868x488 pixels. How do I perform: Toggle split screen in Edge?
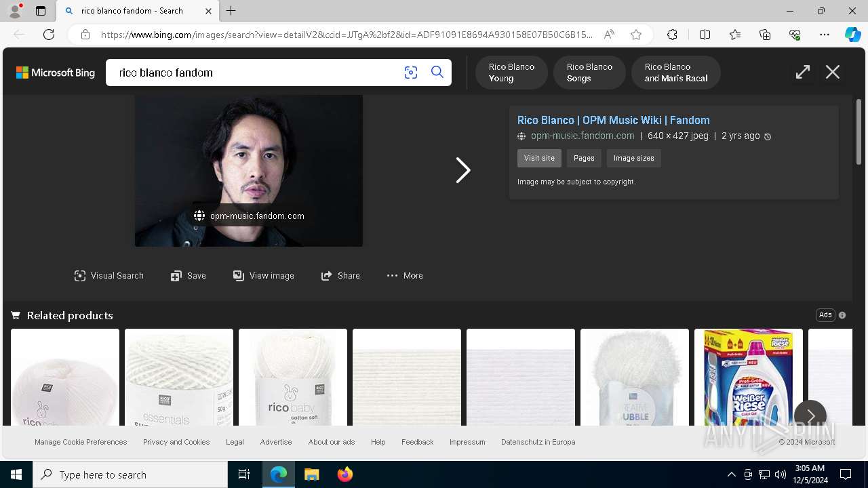(705, 35)
